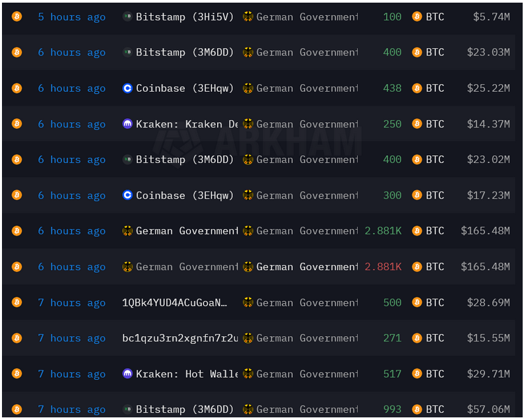The width and height of the screenshot is (524, 420).
Task: Click the German eagle icon in the $15.55M row
Action: (x=248, y=338)
